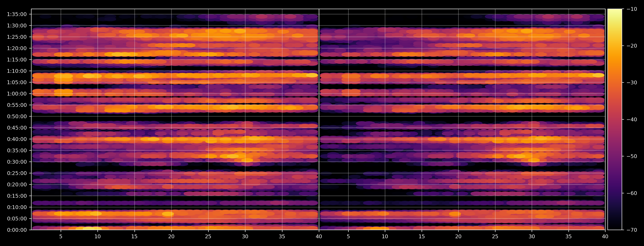Select the 1:15:00 time axis label
This screenshot has width=644, height=246.
[17, 60]
